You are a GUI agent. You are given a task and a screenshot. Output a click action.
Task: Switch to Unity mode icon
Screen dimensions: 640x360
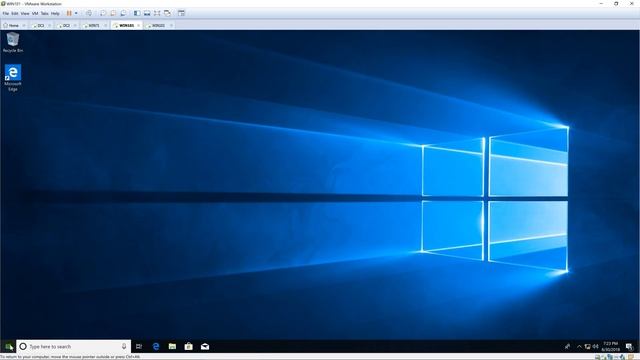click(x=167, y=13)
